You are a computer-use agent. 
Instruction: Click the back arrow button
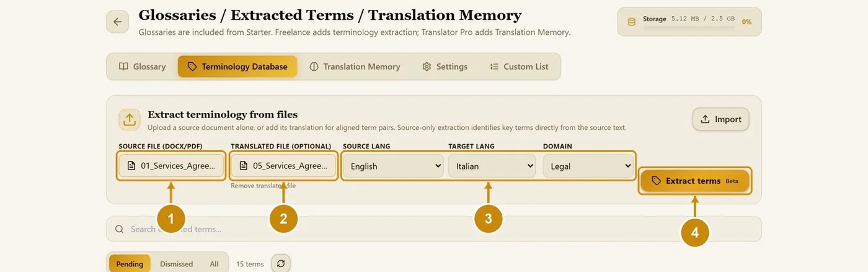(x=117, y=22)
